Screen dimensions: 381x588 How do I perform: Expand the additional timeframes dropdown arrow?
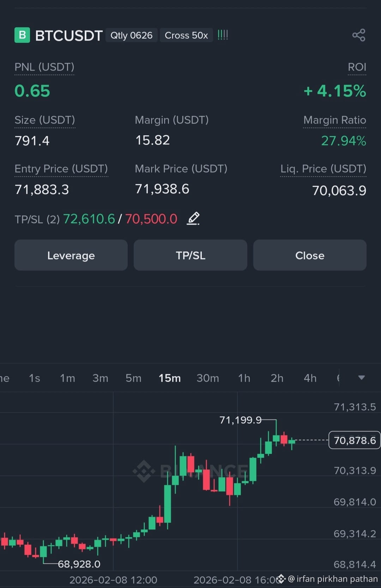pyautogui.click(x=361, y=378)
